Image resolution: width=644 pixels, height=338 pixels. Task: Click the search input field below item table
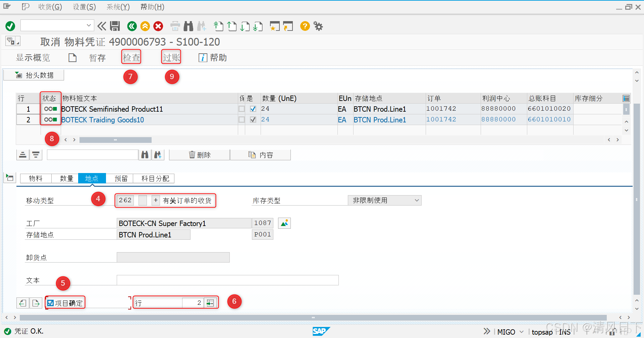coord(93,155)
